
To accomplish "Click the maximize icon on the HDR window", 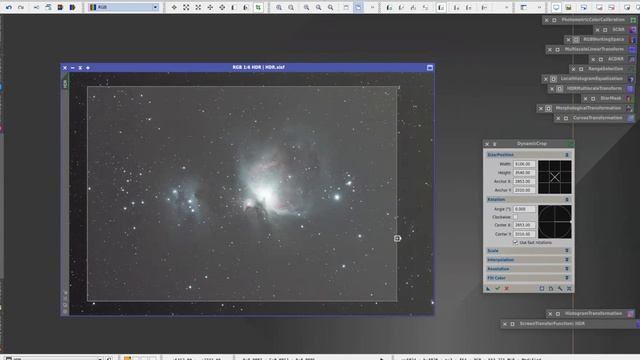I will point(430,68).
